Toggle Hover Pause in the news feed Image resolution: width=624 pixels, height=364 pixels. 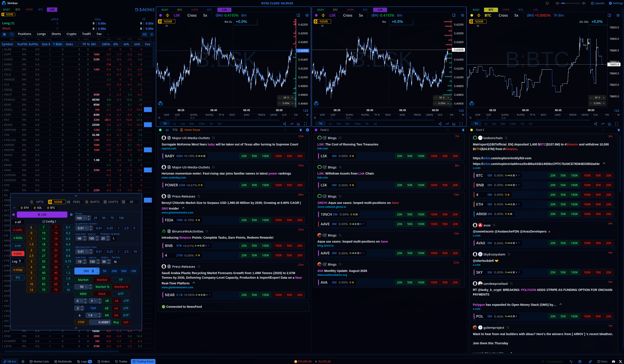click(190, 130)
